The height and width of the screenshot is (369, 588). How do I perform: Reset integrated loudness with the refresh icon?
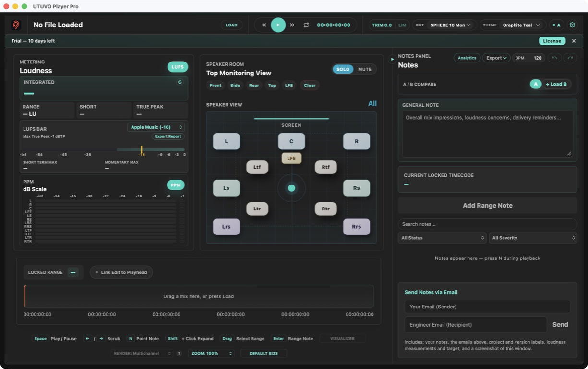pos(180,82)
